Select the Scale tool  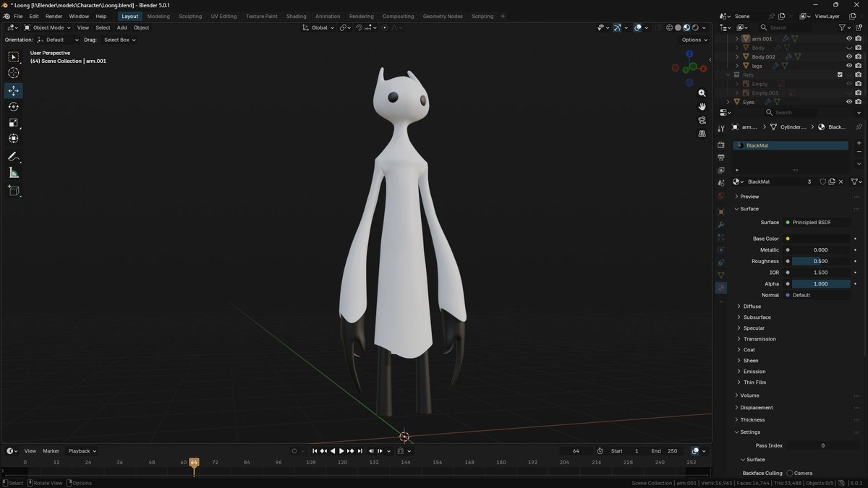coord(14,123)
